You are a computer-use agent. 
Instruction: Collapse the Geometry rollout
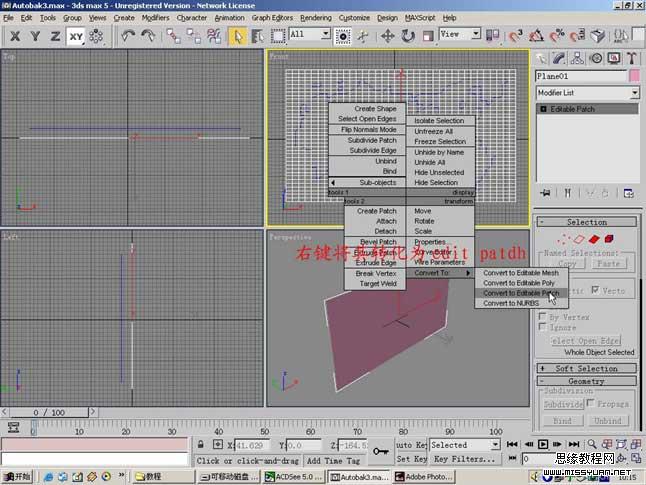click(587, 381)
